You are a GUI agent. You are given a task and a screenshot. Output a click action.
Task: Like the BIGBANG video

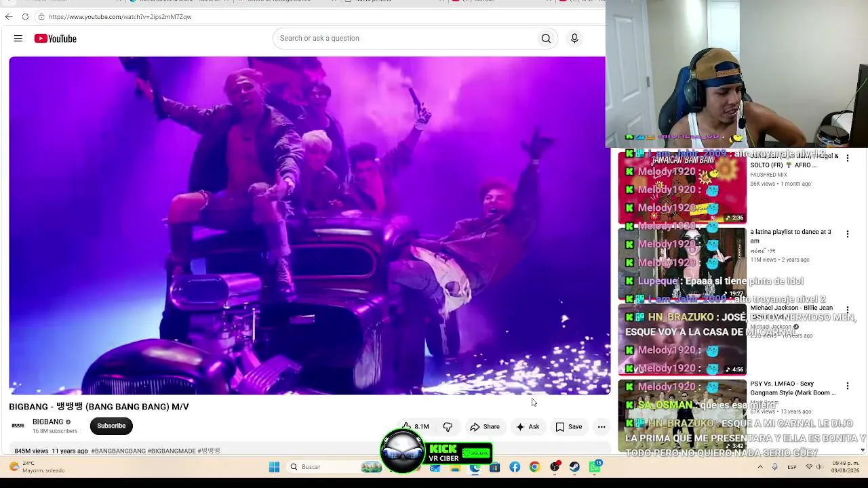[415, 427]
